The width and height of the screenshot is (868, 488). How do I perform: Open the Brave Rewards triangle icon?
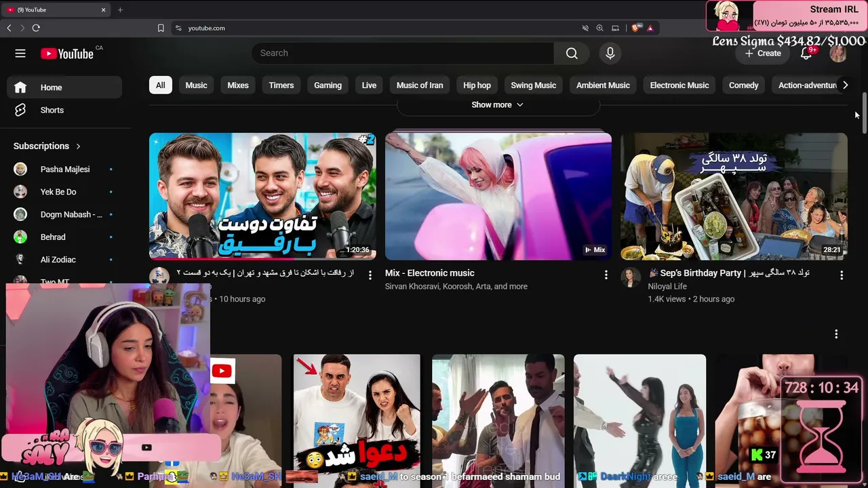650,28
